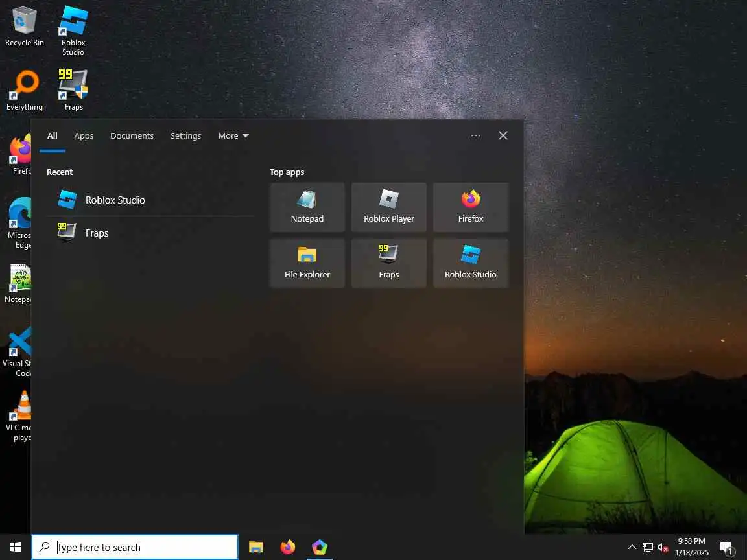Click the search magnifier icon in taskbar

[44, 546]
